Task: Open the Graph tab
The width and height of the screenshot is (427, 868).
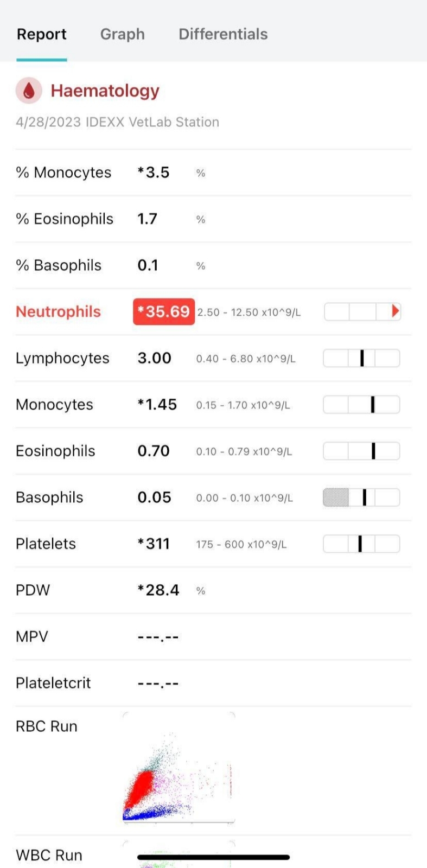Action: coord(123,34)
